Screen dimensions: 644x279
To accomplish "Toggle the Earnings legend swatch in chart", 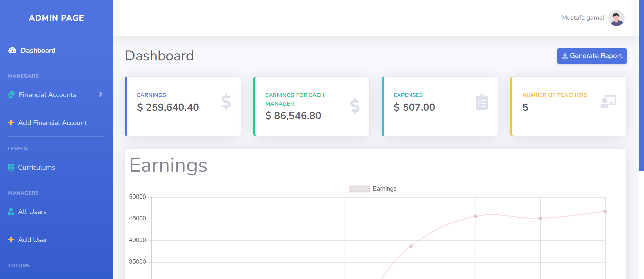I will coord(360,189).
